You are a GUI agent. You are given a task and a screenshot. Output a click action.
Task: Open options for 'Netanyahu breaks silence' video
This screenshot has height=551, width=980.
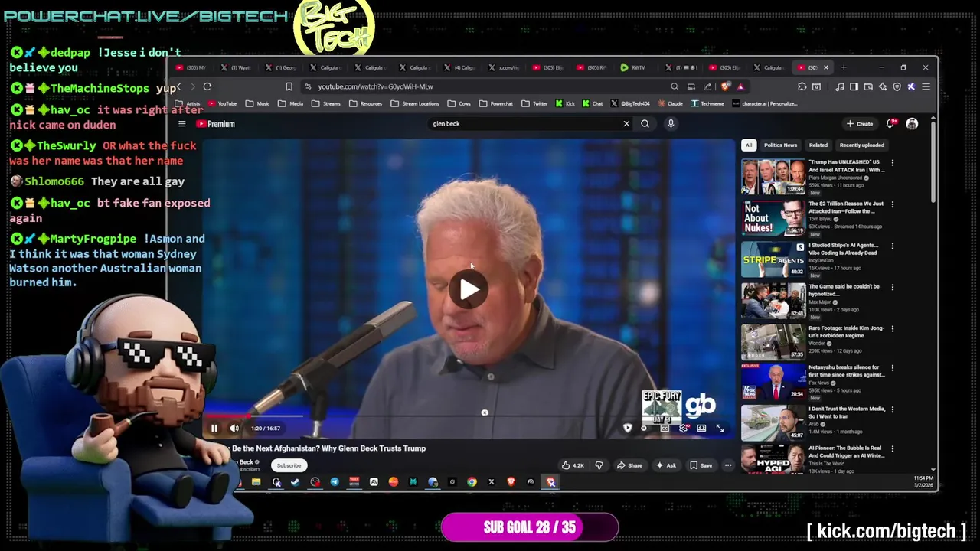(x=892, y=368)
